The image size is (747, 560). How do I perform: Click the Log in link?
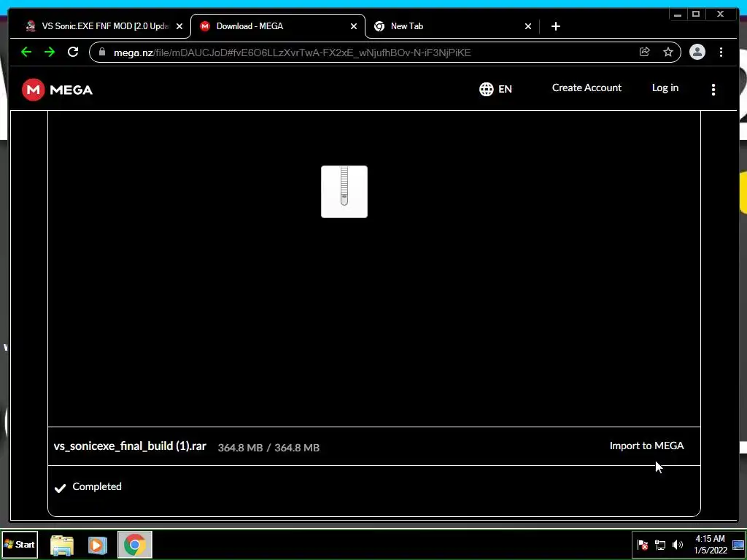pos(665,87)
